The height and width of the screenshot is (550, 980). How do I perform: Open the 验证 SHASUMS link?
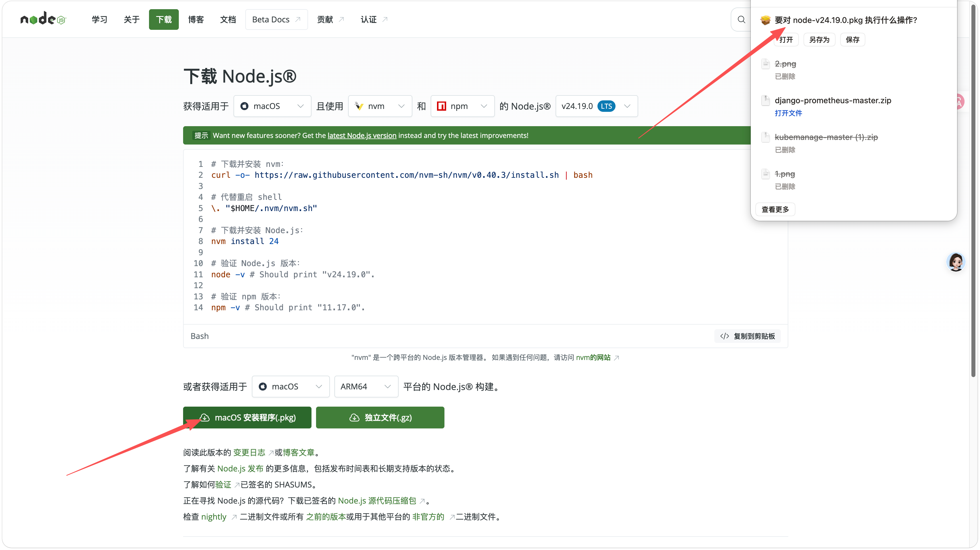pos(223,485)
